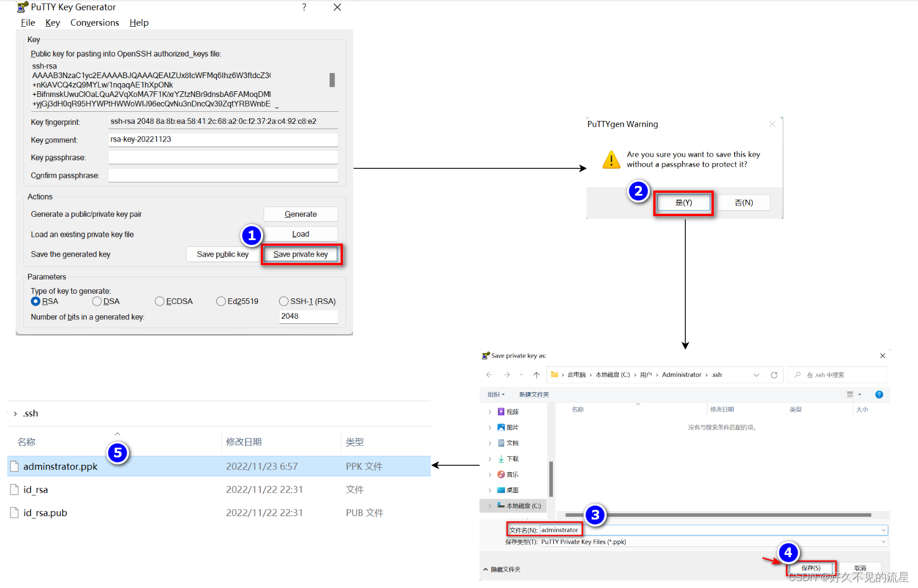Screen dimensions: 918x588
Task: Select the 桌面 folder icon in sidebar
Action: click(x=501, y=490)
